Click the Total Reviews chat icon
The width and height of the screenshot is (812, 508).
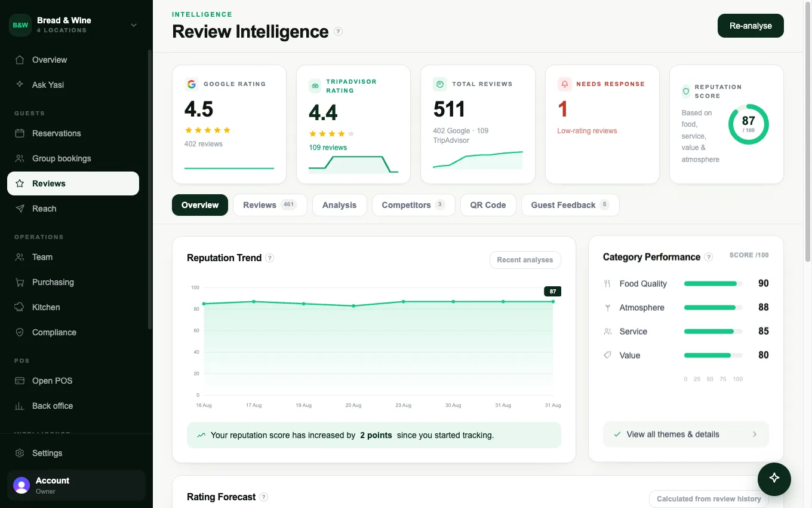(x=440, y=84)
